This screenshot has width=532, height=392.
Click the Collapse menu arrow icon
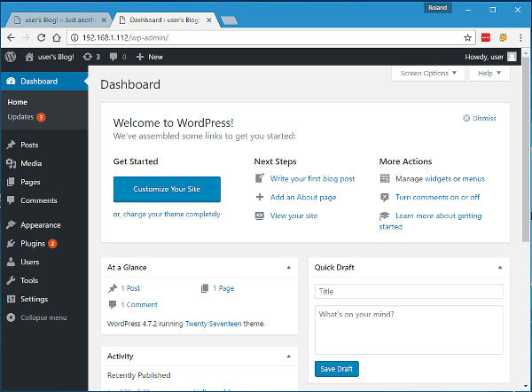pyautogui.click(x=11, y=318)
